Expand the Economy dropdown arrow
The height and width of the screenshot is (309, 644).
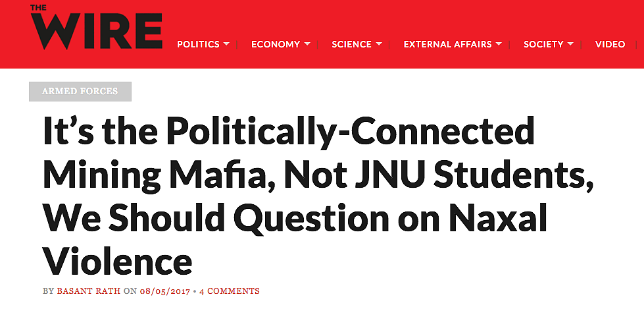coord(307,44)
